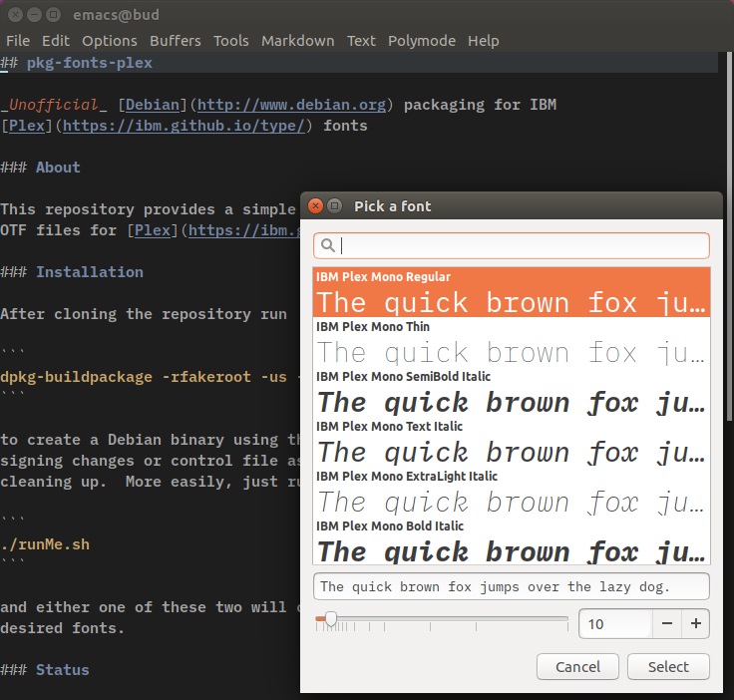Select IBM Plex Mono Bold Italic font
The height and width of the screenshot is (700, 734).
click(x=512, y=540)
